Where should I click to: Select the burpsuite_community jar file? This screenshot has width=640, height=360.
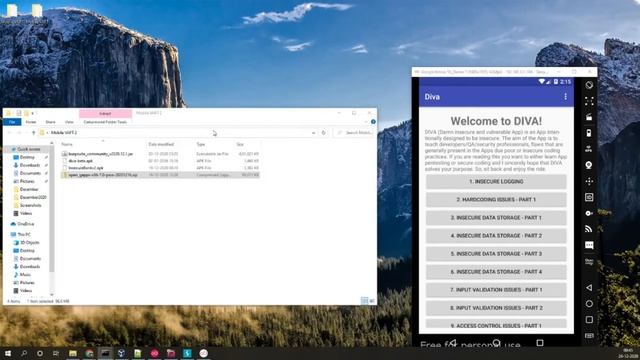coord(100,154)
